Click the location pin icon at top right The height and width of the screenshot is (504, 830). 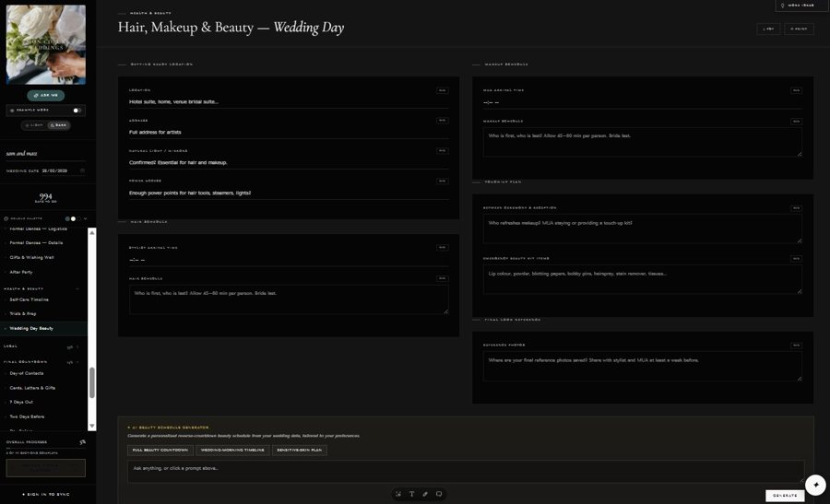(x=782, y=6)
